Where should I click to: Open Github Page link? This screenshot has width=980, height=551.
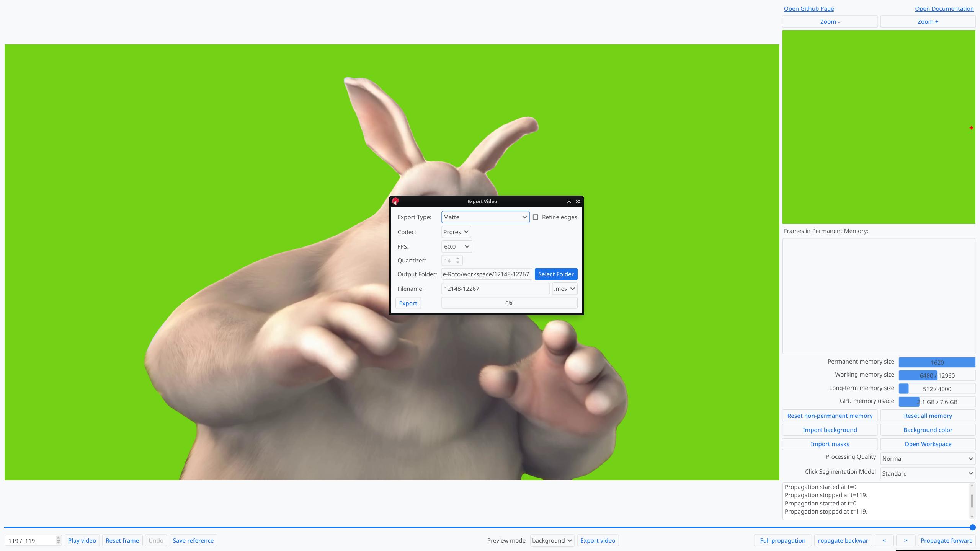point(808,8)
